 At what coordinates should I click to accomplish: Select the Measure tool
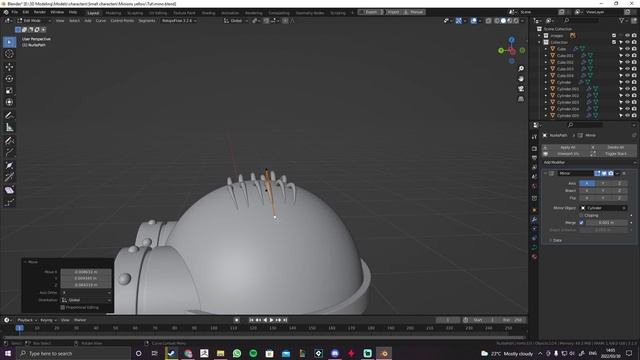pos(9,127)
